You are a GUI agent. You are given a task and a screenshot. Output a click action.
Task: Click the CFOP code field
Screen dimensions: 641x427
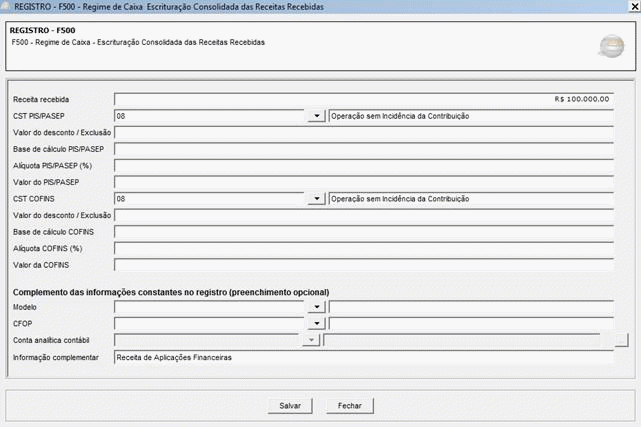(x=210, y=324)
